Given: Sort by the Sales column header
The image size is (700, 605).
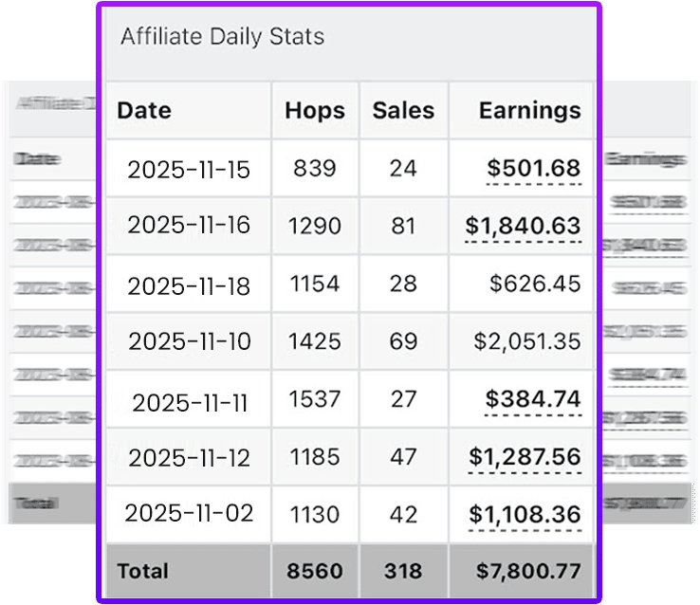Looking at the screenshot, I should point(403,110).
